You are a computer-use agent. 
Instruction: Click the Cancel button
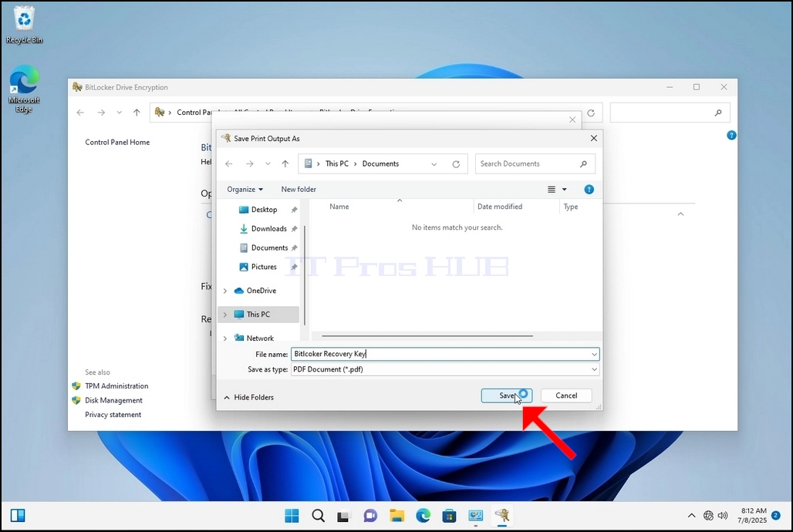pos(566,396)
